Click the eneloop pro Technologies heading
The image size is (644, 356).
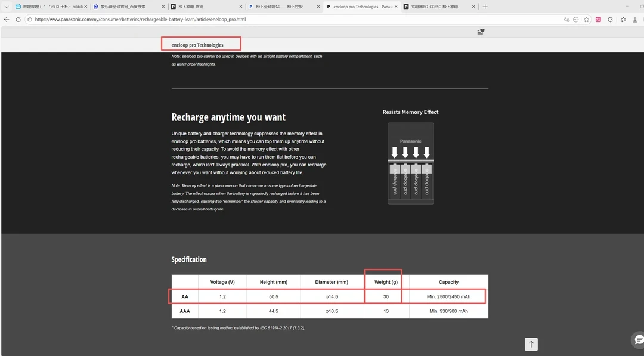click(197, 45)
